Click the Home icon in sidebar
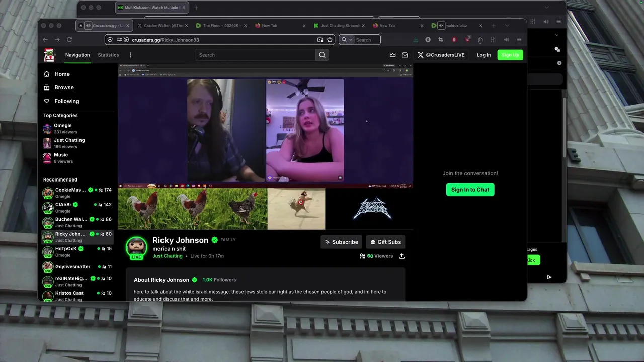The image size is (644, 362). [x=47, y=74]
